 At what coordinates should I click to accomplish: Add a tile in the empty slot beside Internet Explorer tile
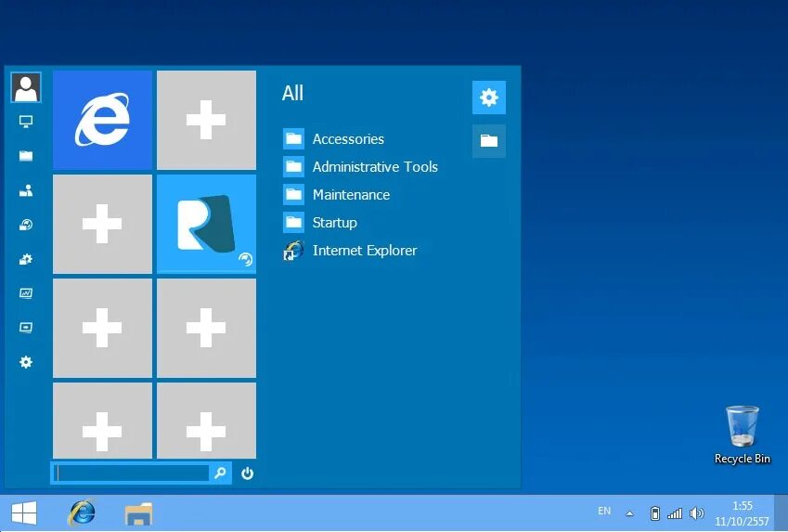(x=206, y=120)
